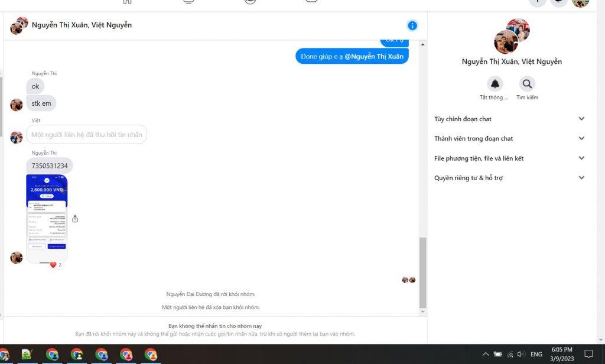Show hidden system tray icons
The width and height of the screenshot is (605, 364).
486,354
